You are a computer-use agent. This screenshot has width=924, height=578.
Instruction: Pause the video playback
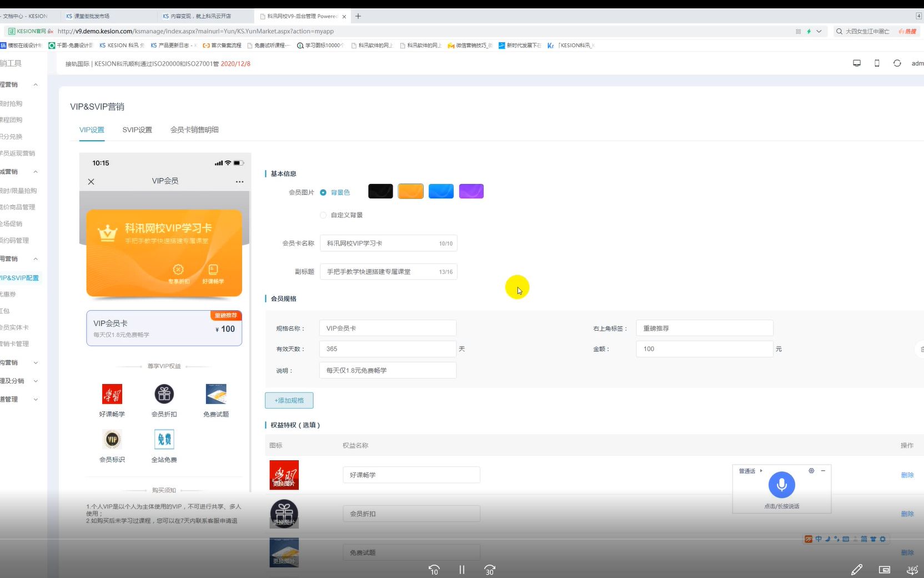click(461, 570)
